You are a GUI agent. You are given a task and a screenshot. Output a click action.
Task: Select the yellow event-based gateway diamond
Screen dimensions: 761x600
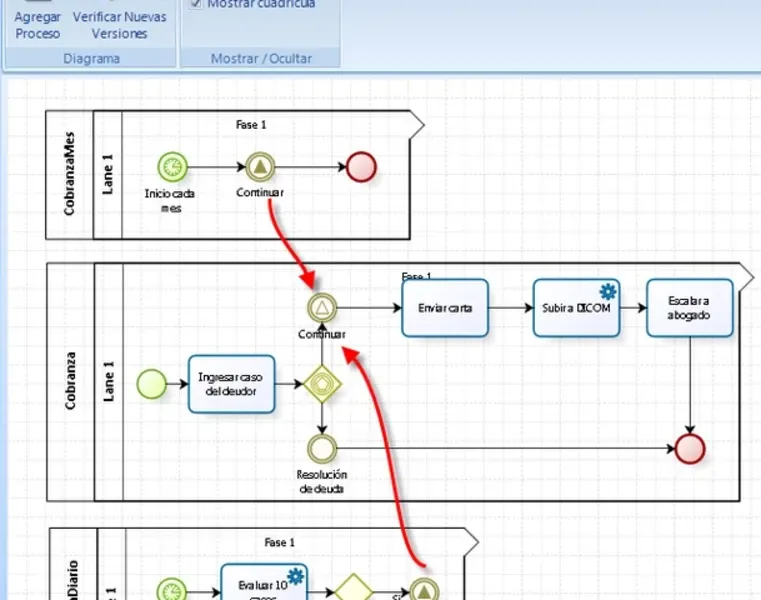click(322, 383)
